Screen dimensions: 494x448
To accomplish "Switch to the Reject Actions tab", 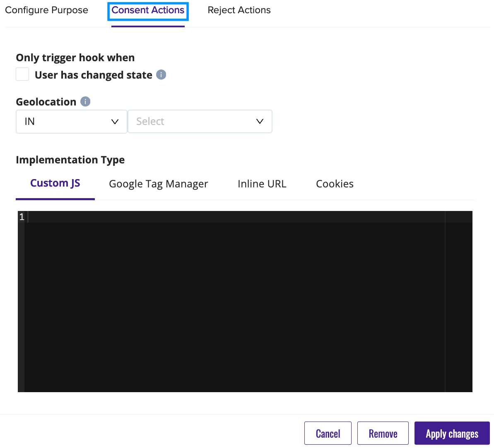I will 239,10.
